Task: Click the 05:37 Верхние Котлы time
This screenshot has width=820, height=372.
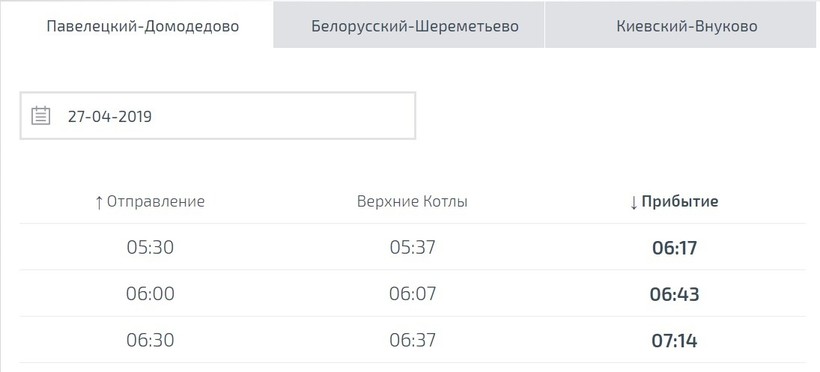Action: (412, 247)
